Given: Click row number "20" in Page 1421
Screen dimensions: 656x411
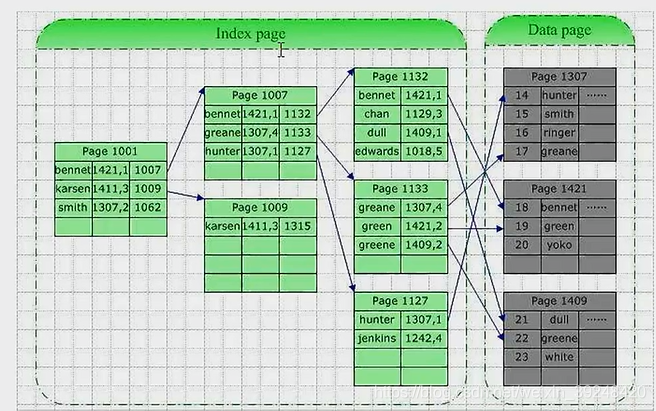Looking at the screenshot, I should click(522, 245).
